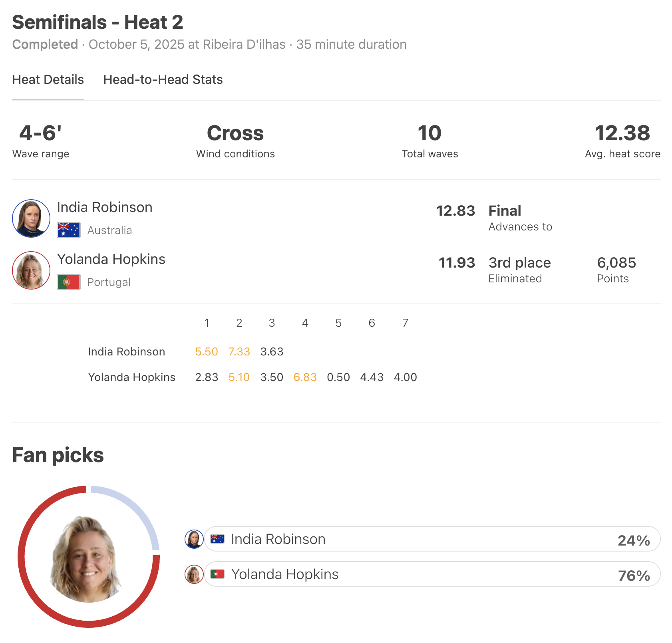Open Yolanda Hopkins' athlete name link
Screen dimensions: 672x643
click(111, 259)
